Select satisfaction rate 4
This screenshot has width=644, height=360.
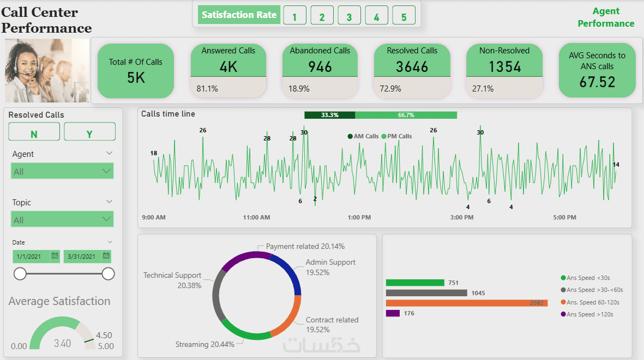tap(377, 15)
